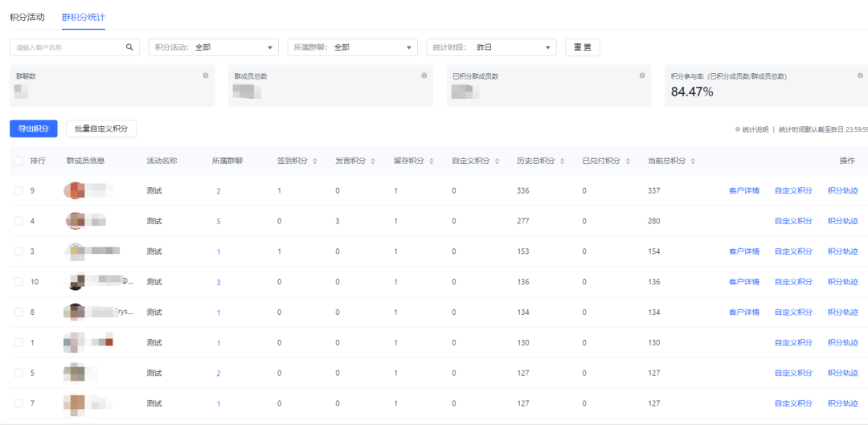Open the 积分活动 filter dropdown
868x425 pixels.
click(214, 47)
